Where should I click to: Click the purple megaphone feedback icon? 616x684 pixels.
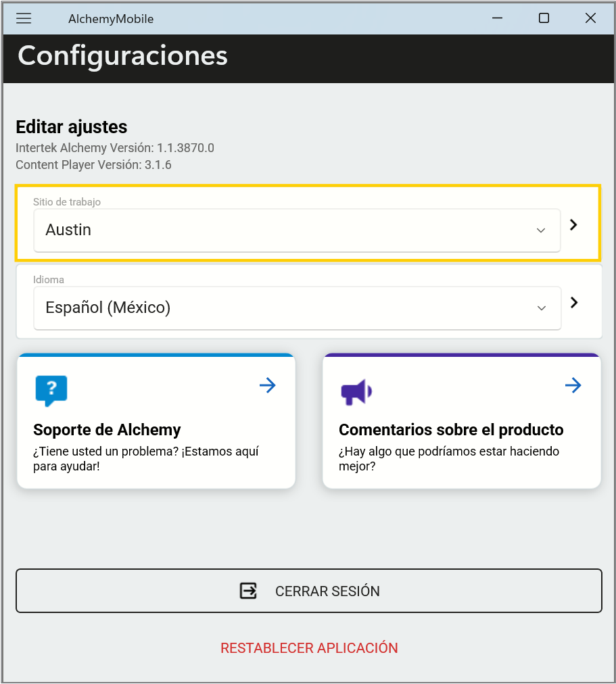(x=356, y=391)
